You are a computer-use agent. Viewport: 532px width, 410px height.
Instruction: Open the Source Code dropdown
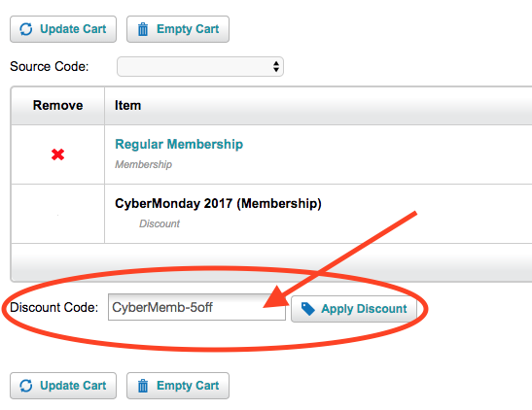pos(200,66)
